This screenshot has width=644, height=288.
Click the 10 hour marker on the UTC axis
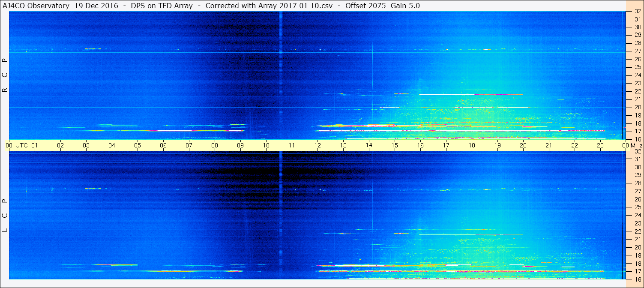(x=266, y=145)
